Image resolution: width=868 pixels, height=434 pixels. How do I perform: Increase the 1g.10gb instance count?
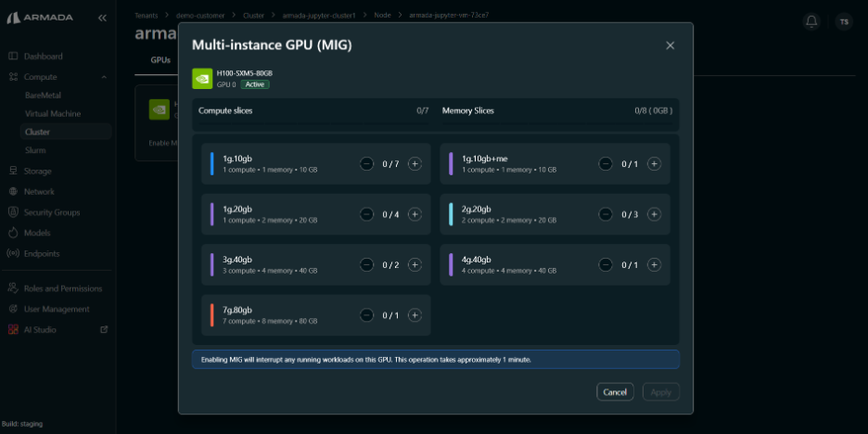point(415,164)
